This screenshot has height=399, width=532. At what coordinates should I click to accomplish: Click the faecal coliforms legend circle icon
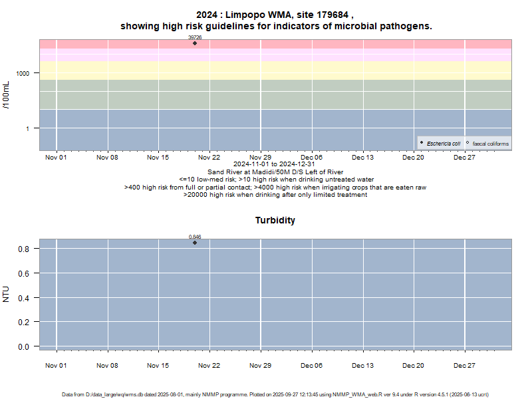point(468,143)
